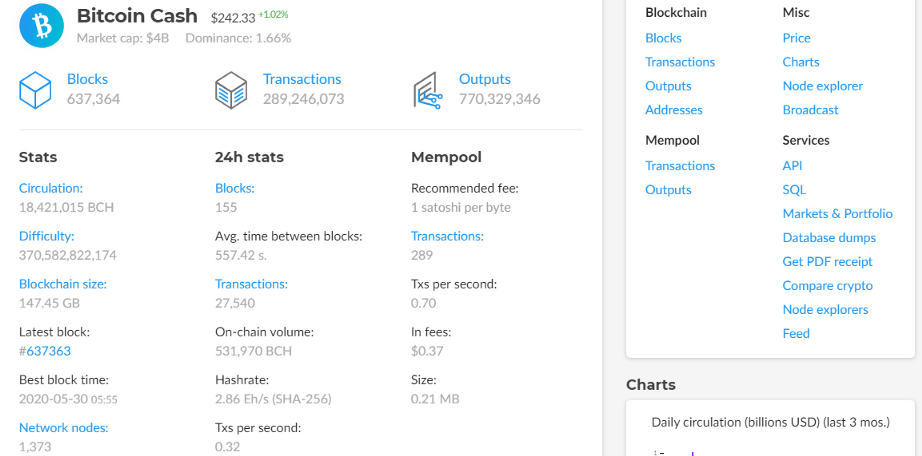The image size is (922, 456).
Task: Select Addresses in the Blockchain menu
Action: [x=674, y=110]
